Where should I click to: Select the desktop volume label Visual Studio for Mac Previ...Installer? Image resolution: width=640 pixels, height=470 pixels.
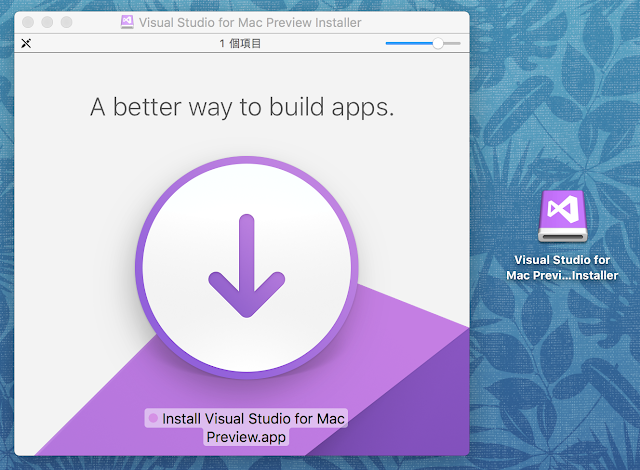(562, 268)
